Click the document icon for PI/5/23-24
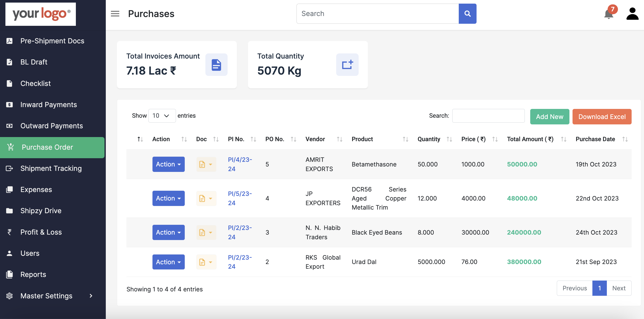This screenshot has width=644, height=319. [202, 198]
